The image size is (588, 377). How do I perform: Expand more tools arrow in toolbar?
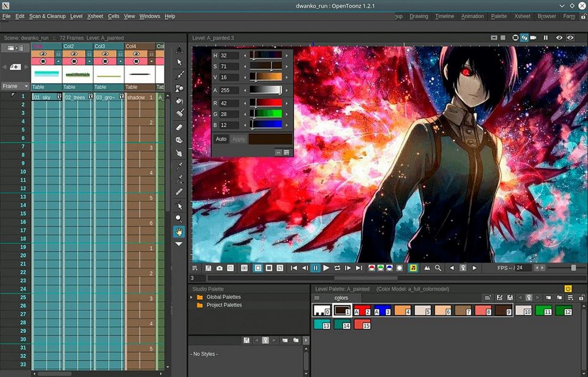[x=179, y=244]
